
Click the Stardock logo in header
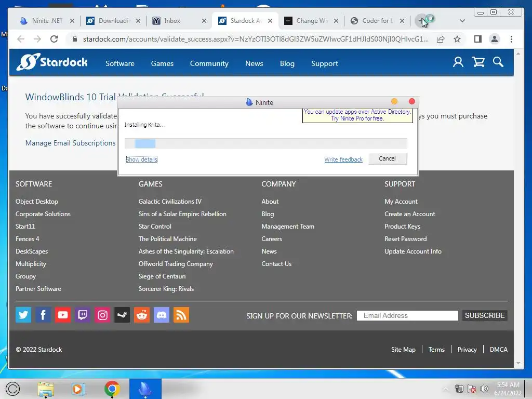[52, 62]
